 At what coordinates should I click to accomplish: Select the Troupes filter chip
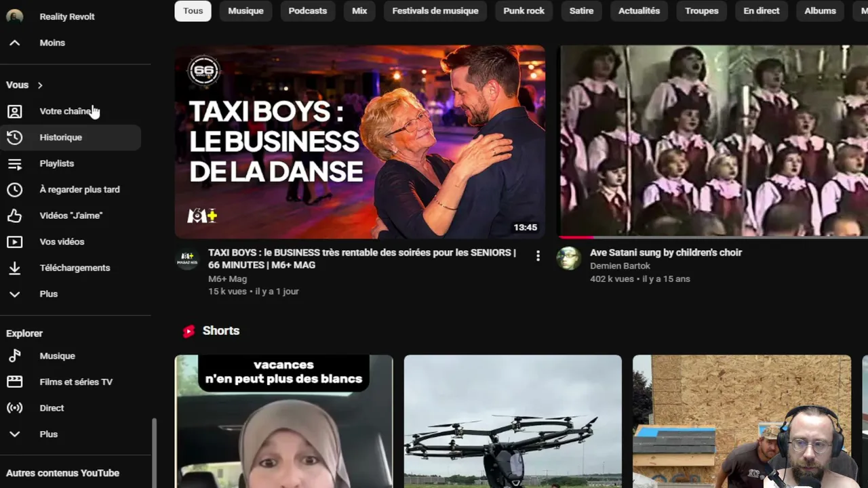(x=702, y=11)
